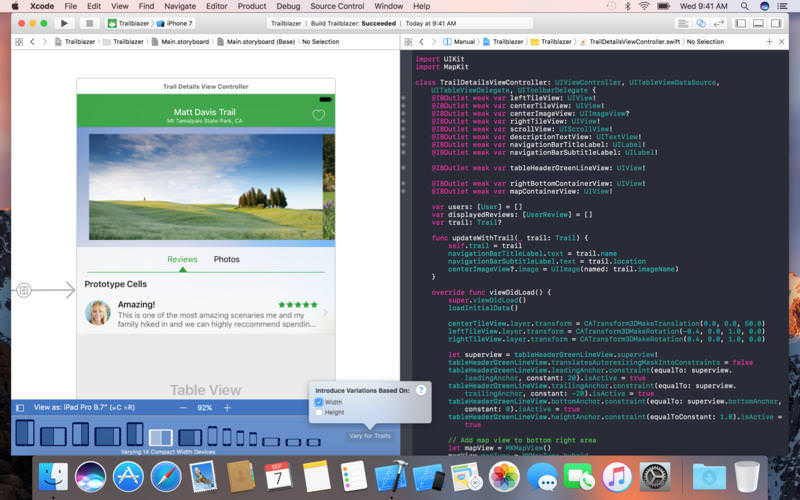Select the Photos tab
The width and height of the screenshot is (800, 500).
pos(227,259)
